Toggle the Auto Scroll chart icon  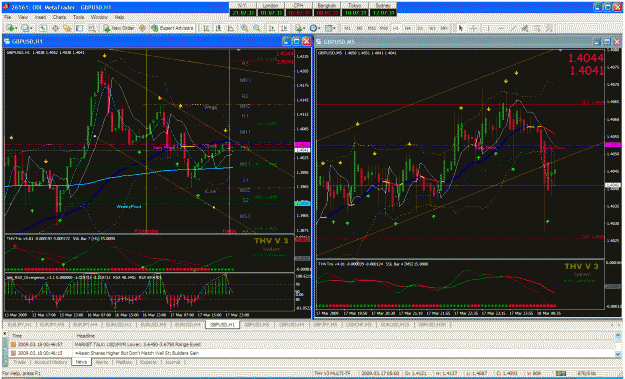pyautogui.click(x=271, y=28)
